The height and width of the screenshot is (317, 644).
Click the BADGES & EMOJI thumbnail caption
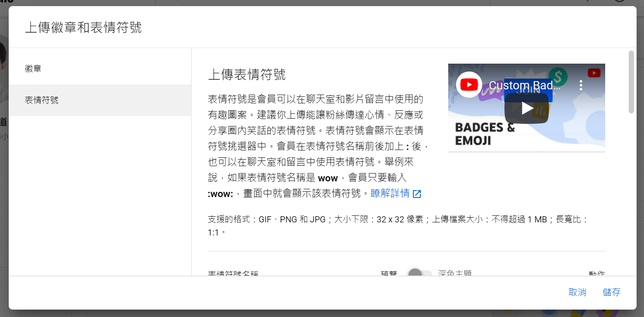click(485, 134)
